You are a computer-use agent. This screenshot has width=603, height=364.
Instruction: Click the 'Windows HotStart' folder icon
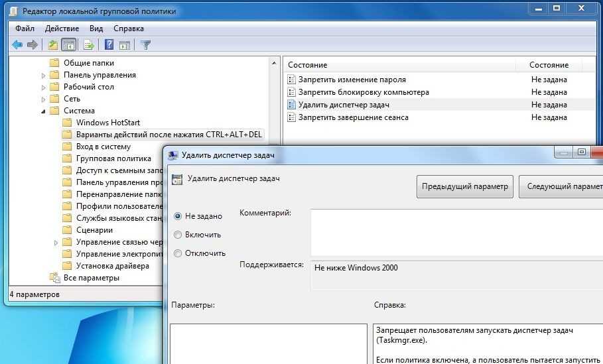(67, 123)
